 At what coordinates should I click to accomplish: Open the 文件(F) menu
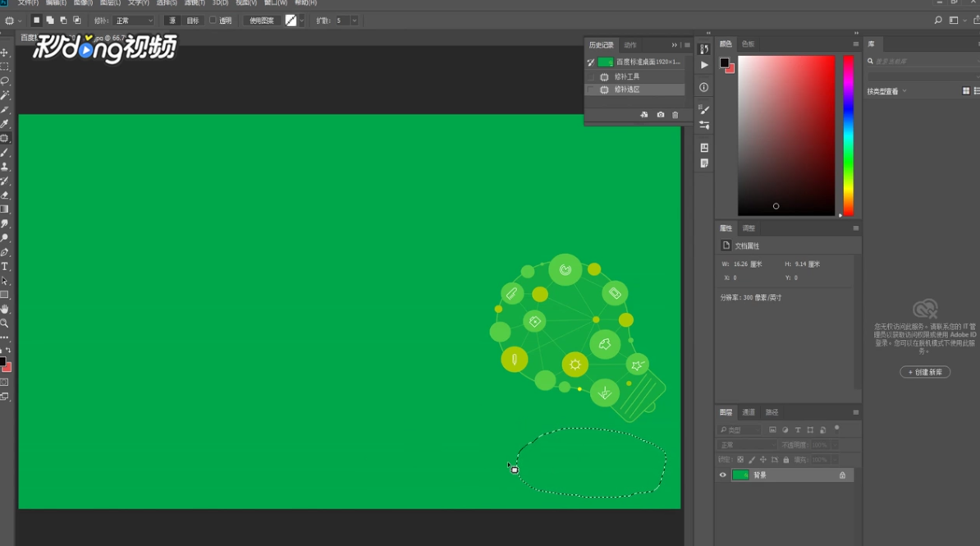[x=29, y=3]
